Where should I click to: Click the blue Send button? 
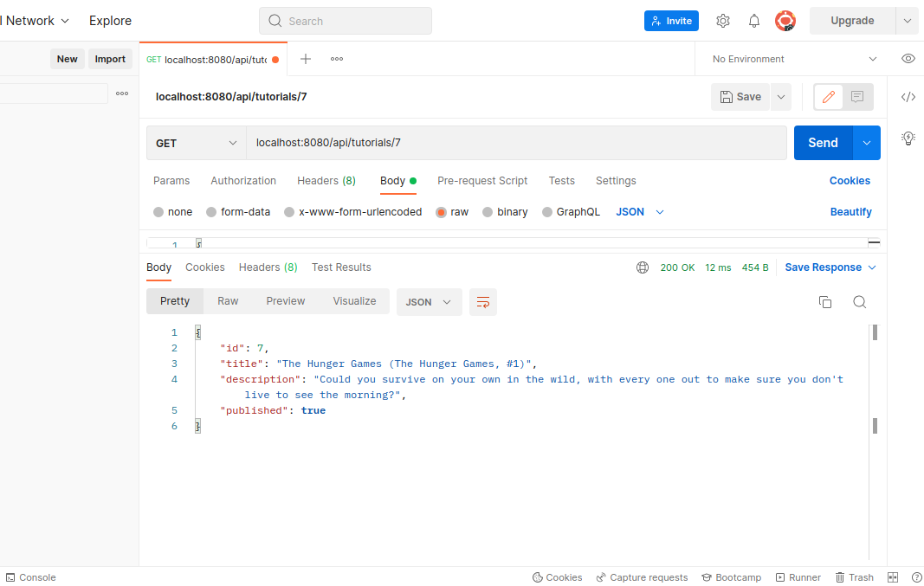pyautogui.click(x=824, y=143)
